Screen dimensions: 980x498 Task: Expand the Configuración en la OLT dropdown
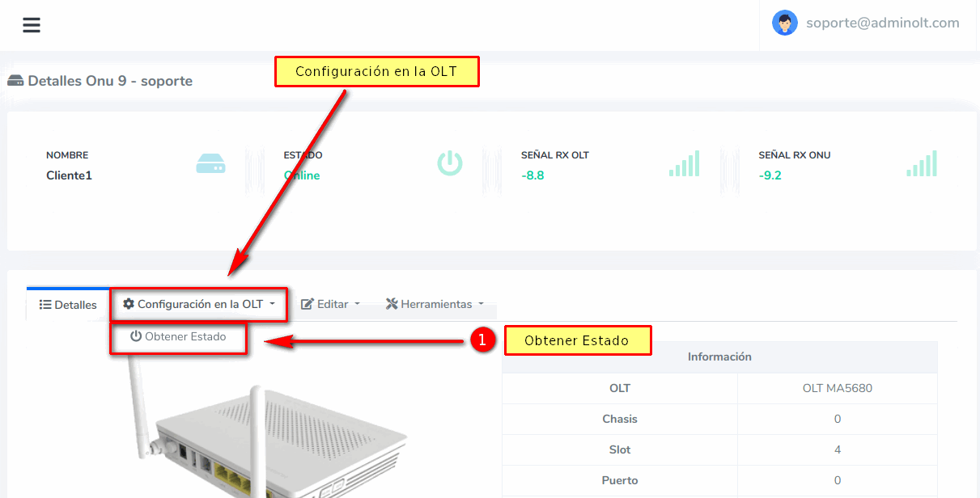tap(199, 304)
